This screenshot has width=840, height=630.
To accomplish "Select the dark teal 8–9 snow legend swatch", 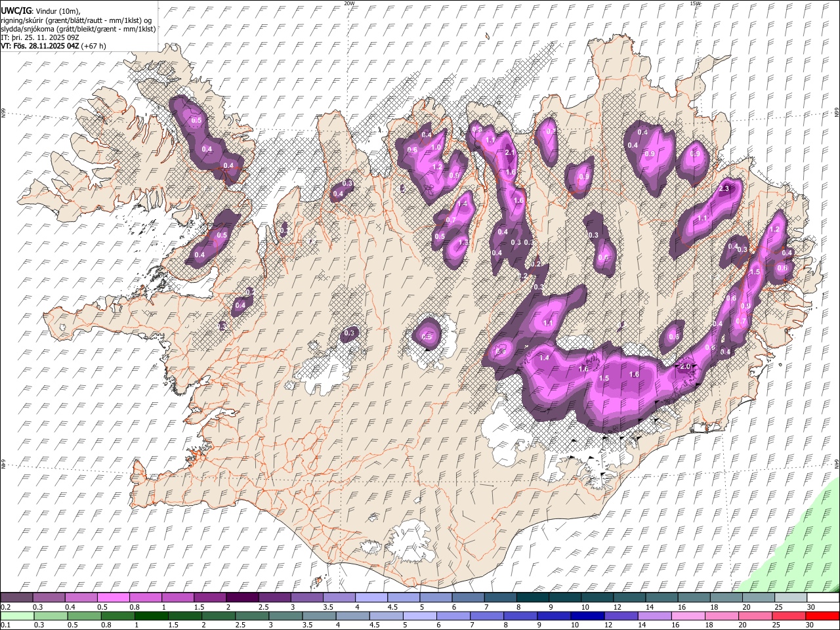I will [533, 598].
